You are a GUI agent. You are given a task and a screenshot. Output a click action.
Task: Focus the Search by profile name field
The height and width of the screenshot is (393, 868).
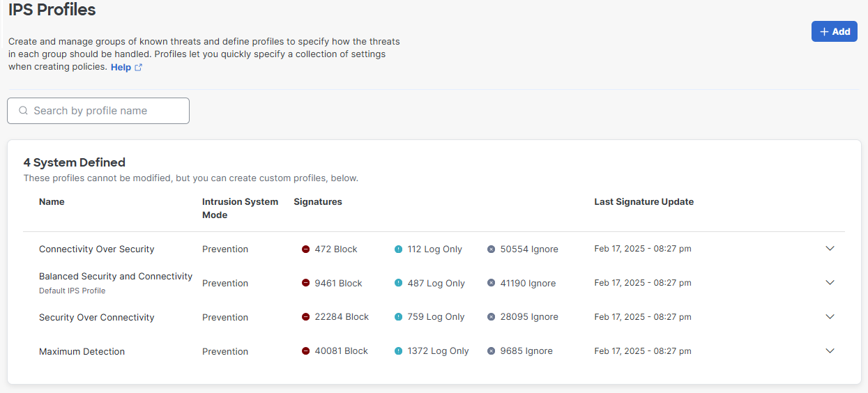coord(98,111)
